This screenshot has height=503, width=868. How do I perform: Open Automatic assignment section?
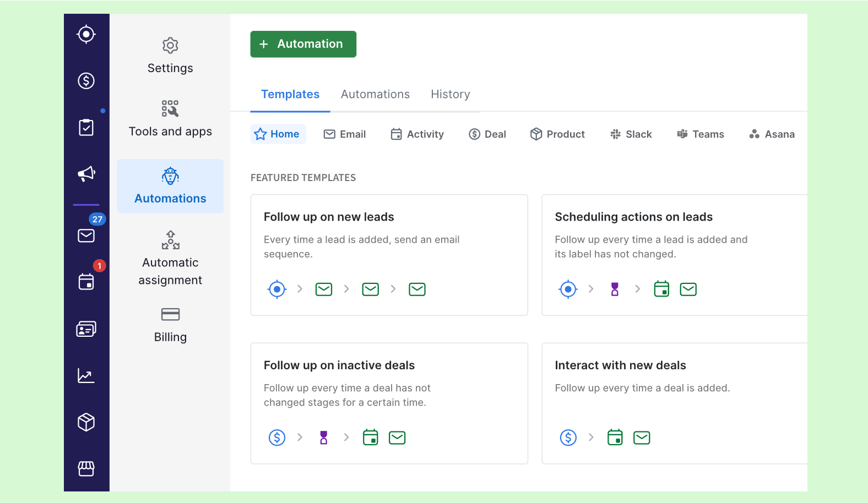(170, 258)
